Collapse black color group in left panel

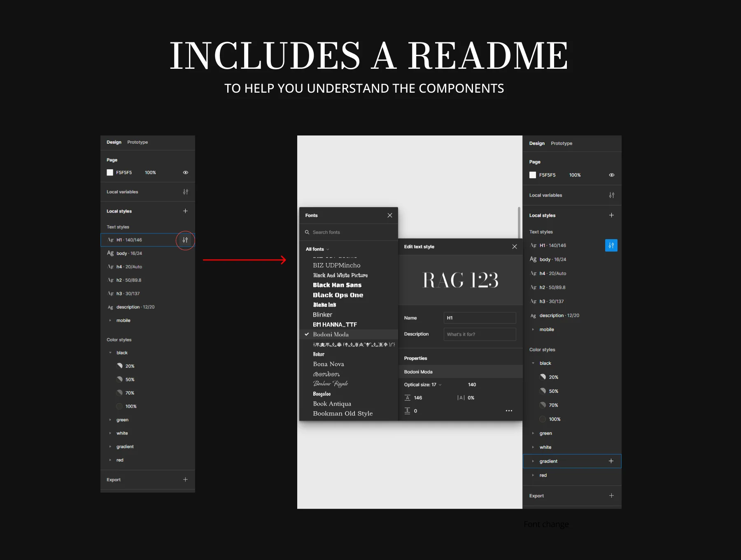[x=110, y=352]
